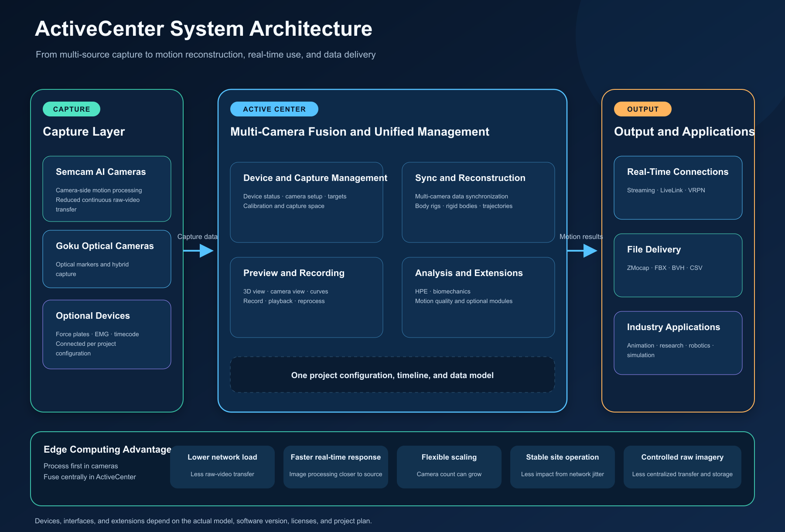The height and width of the screenshot is (532, 785).
Task: Click the ActiveCenter System Architecture title
Action: tap(204, 29)
